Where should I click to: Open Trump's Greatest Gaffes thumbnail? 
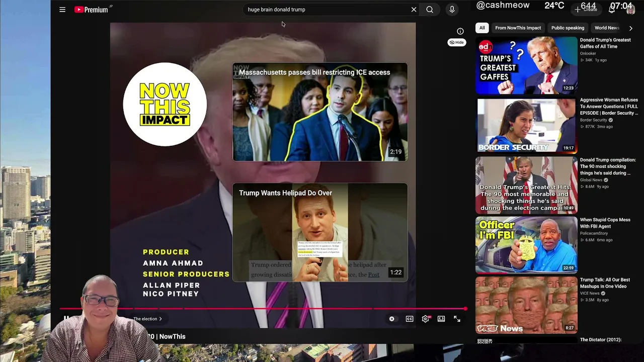[x=526, y=65]
